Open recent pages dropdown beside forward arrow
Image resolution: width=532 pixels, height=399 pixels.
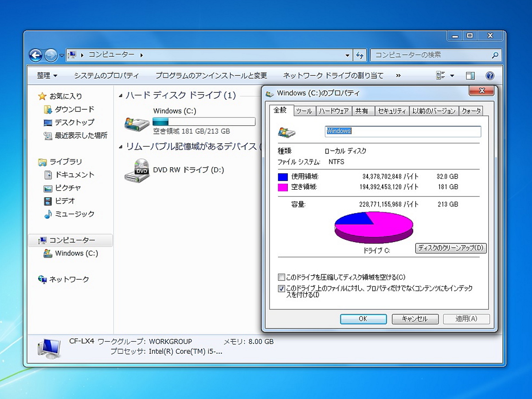coord(62,55)
